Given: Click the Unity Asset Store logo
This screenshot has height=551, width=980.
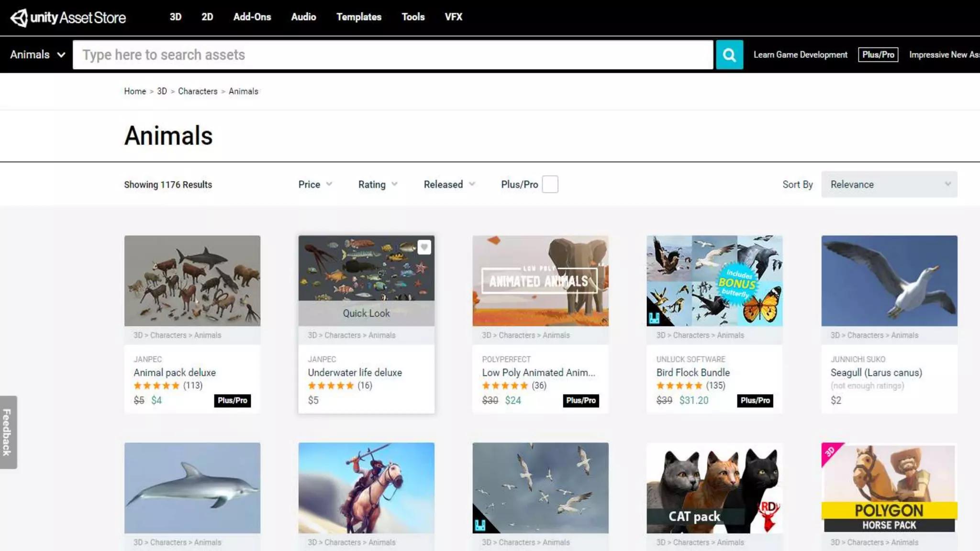Looking at the screenshot, I should point(68,18).
